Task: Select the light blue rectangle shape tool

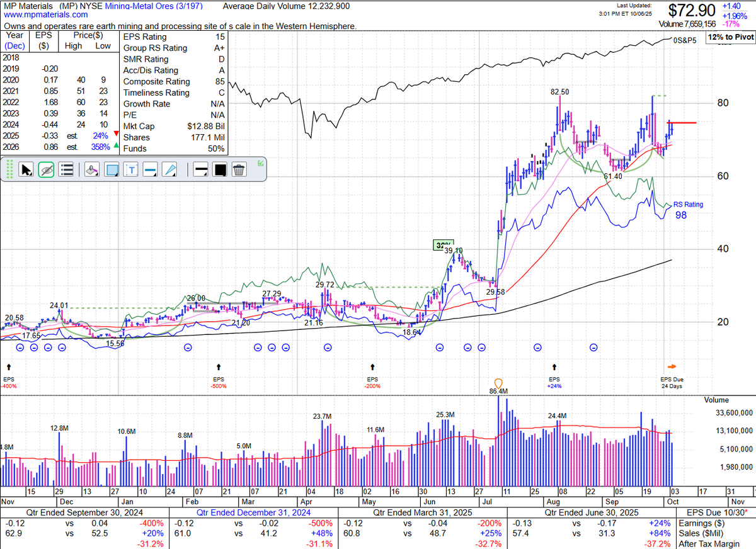Action: [112, 169]
